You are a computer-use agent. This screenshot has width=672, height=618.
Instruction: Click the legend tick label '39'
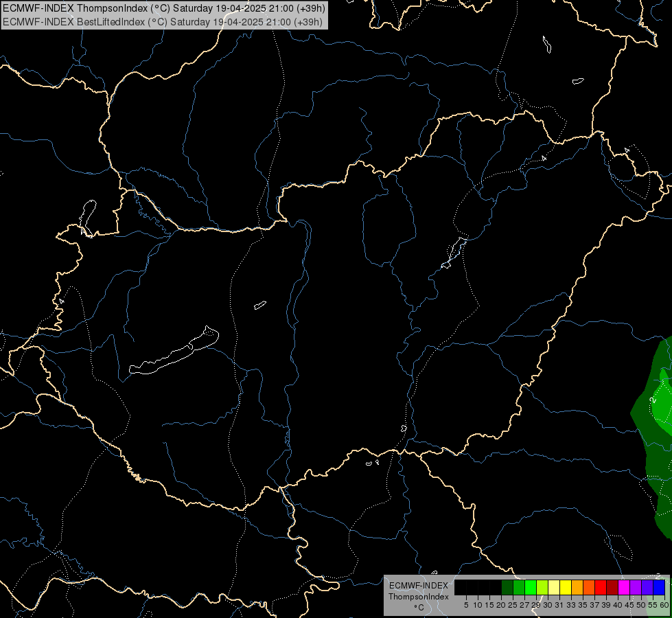(606, 605)
